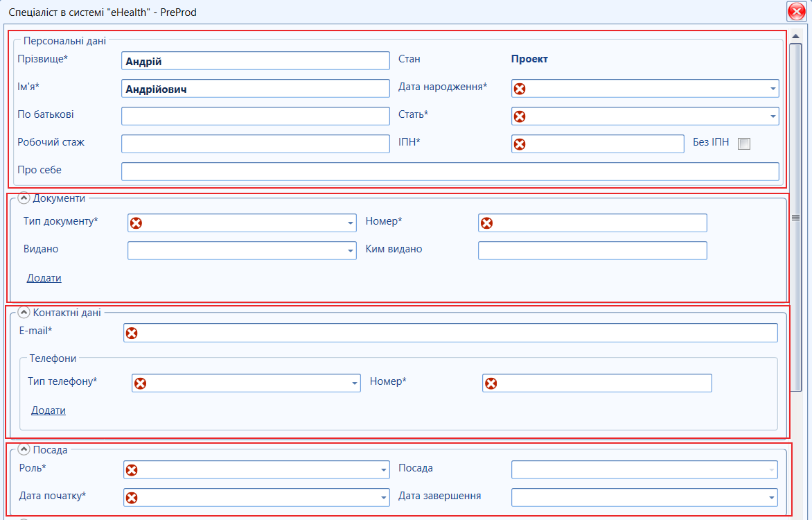Open the Роль dropdown arrow
The height and width of the screenshot is (520, 812).
pos(383,469)
